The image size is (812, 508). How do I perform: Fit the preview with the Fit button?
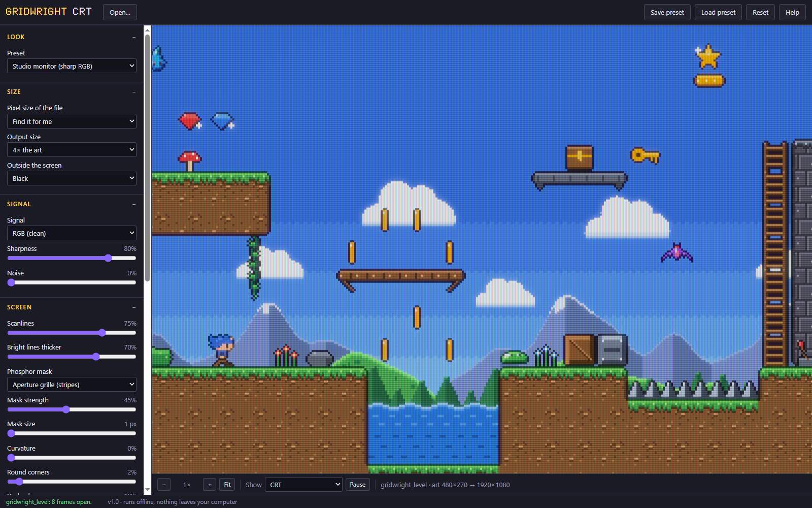[x=227, y=485]
